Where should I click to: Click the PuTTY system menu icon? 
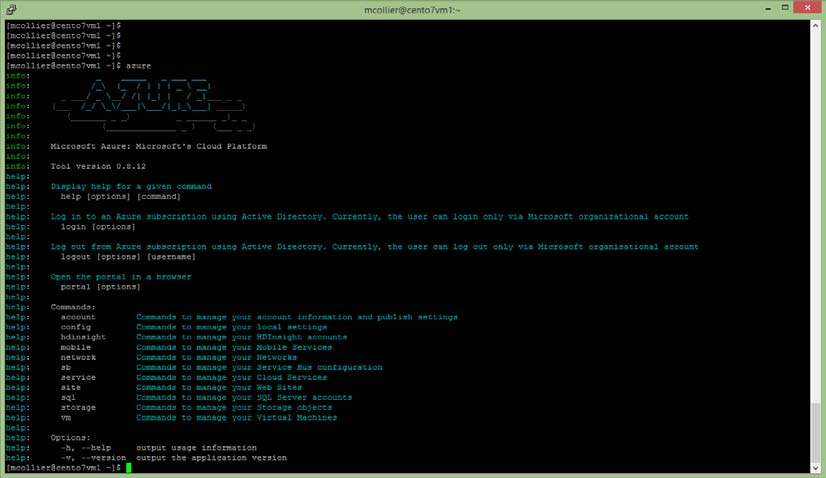click(11, 9)
